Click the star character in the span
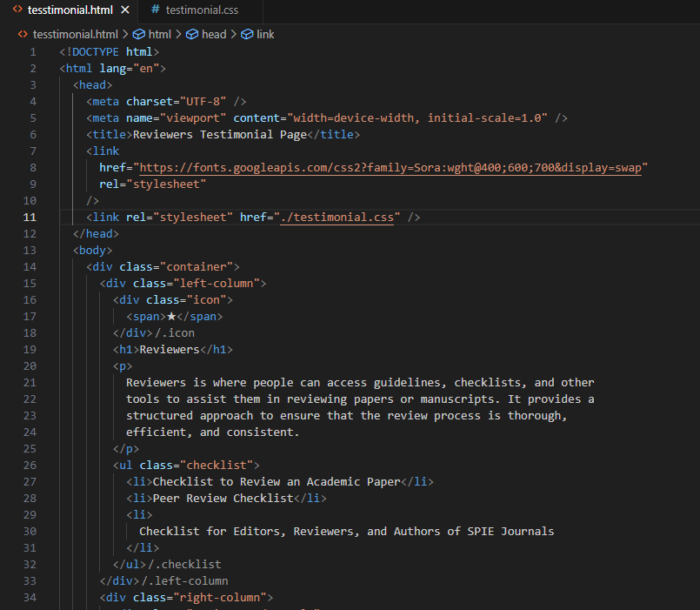This screenshot has height=610, width=700. [171, 317]
